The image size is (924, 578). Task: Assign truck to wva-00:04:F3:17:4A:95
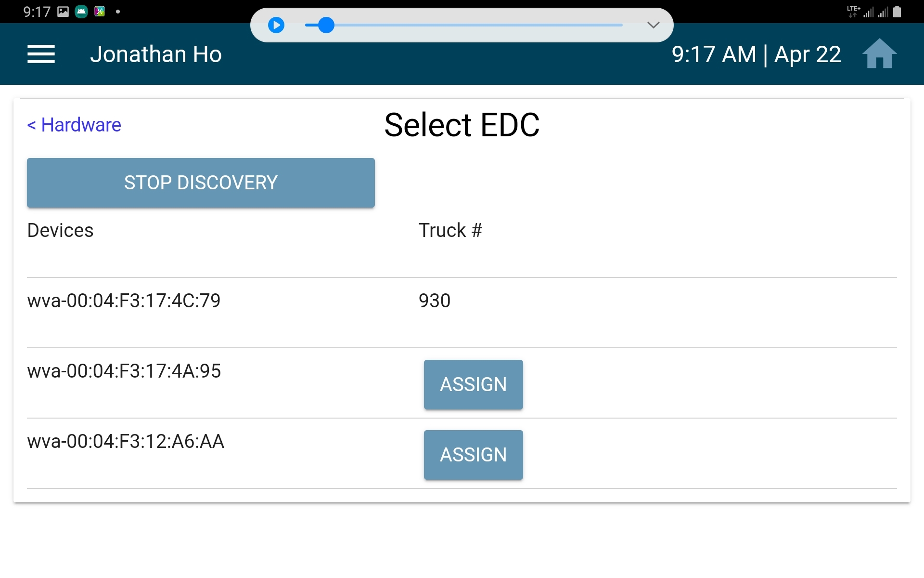pos(473,384)
